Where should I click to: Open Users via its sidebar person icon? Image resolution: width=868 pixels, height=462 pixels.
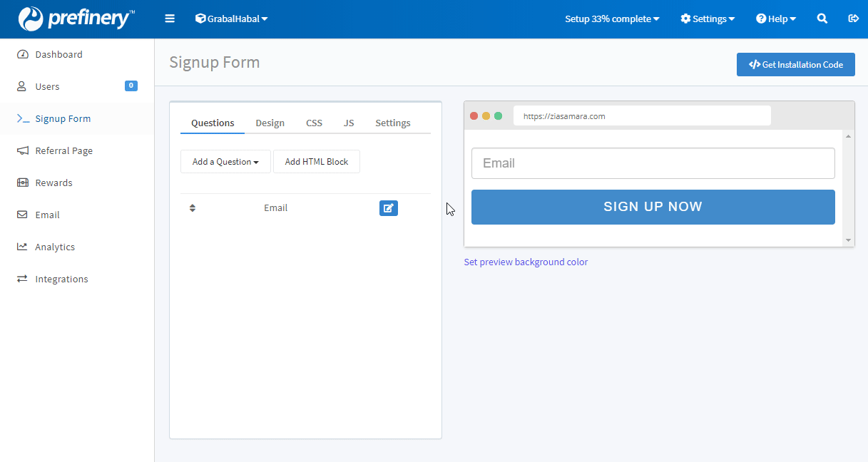pos(21,86)
